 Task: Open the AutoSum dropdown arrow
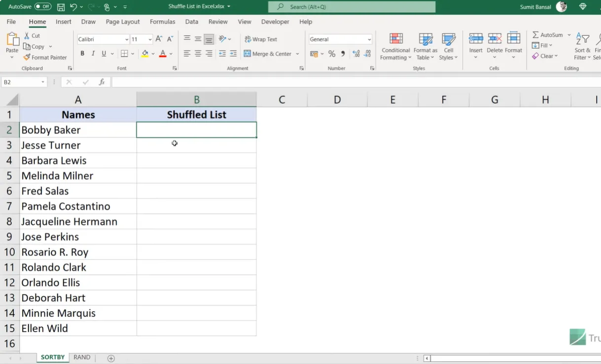(x=569, y=35)
